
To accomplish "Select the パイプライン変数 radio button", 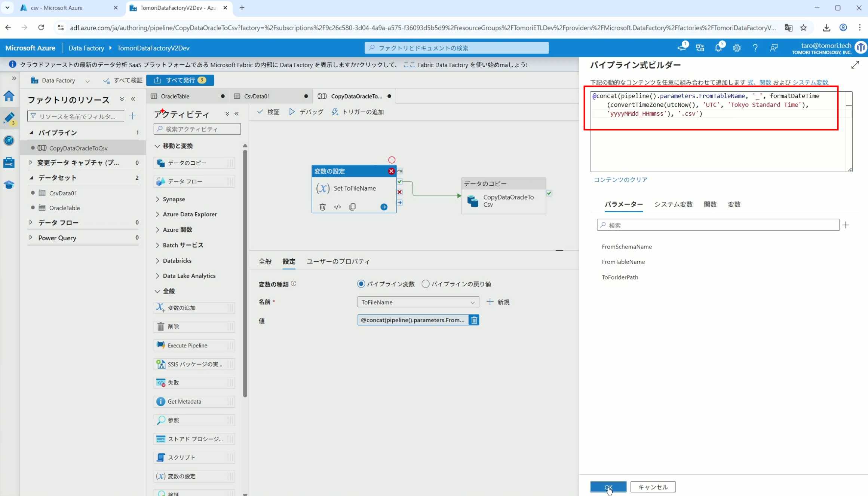I will [x=361, y=284].
